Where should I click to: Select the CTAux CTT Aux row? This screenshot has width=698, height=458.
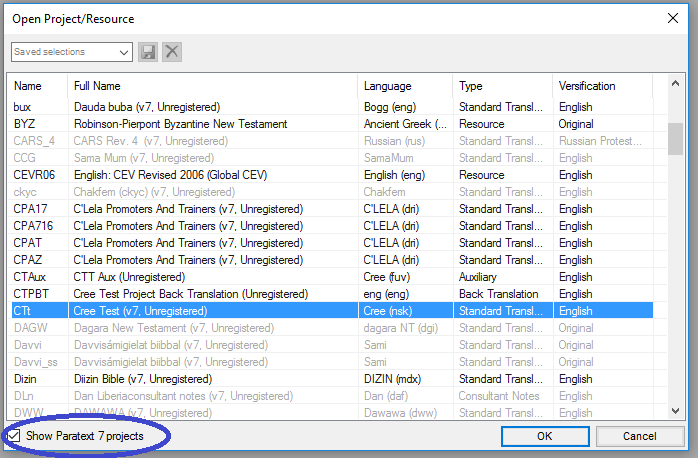click(x=200, y=277)
